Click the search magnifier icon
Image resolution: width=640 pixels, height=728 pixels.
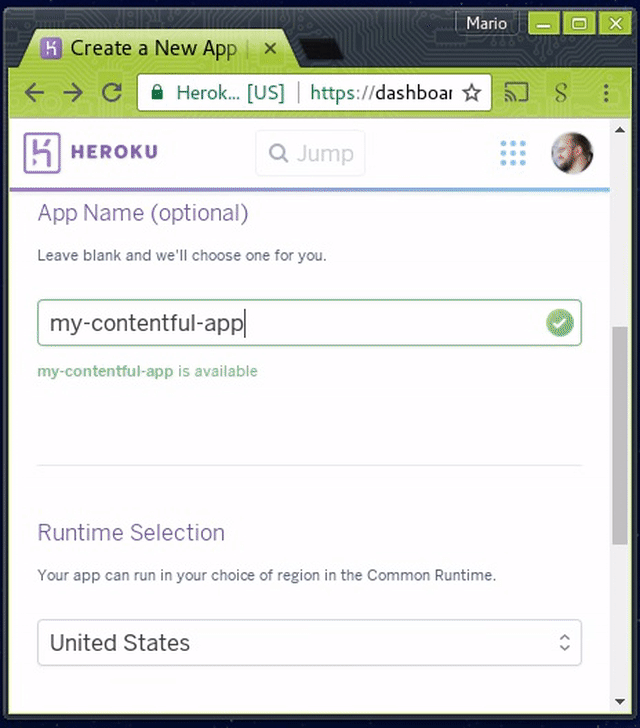[279, 153]
